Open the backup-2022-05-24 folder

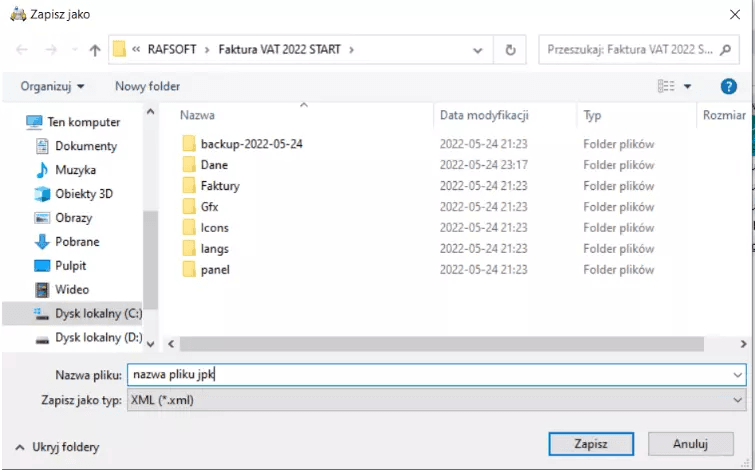tap(251, 144)
